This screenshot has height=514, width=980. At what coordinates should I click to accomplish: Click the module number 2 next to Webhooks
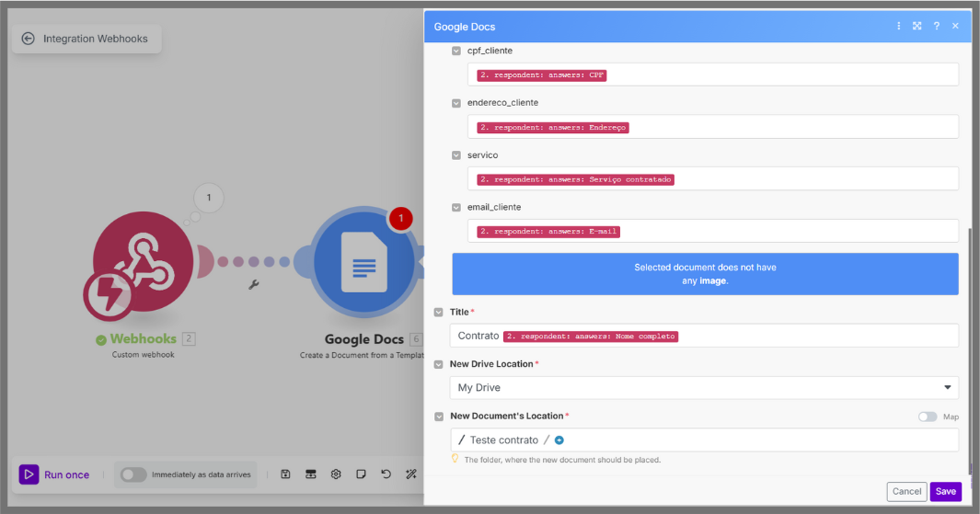(x=189, y=339)
